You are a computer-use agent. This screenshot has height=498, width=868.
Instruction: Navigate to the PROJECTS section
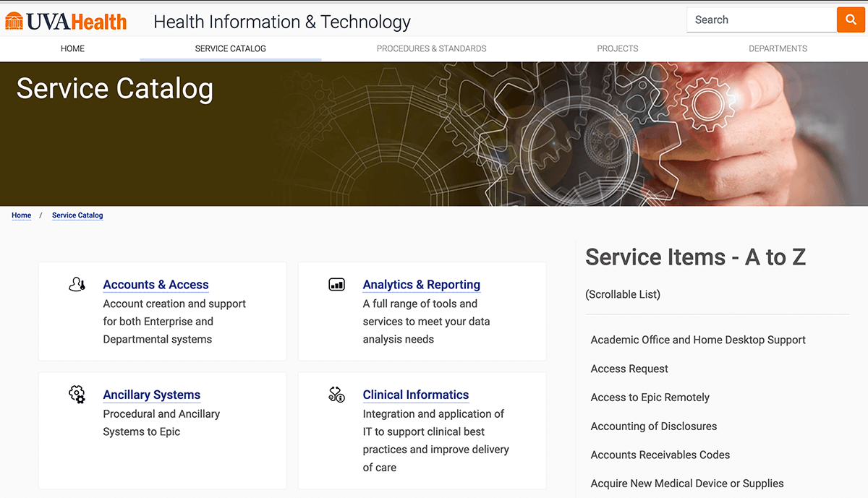617,48
